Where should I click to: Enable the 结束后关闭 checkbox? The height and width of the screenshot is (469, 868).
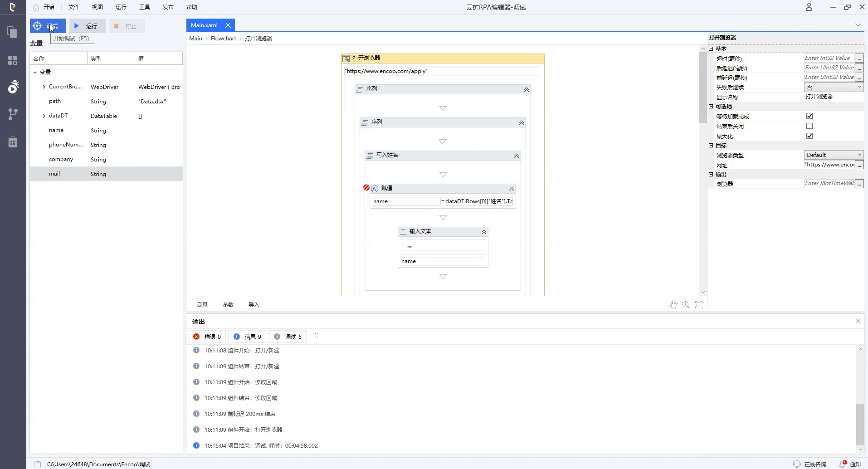809,126
